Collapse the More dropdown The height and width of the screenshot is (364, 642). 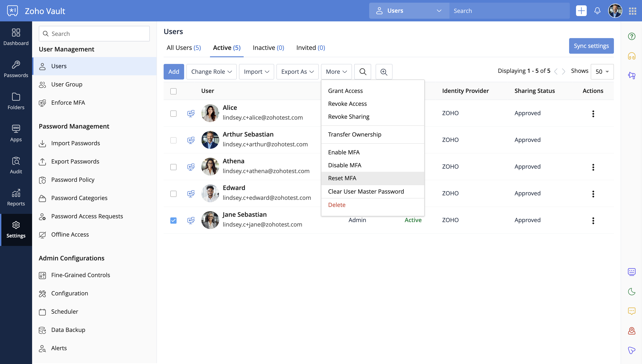point(336,72)
